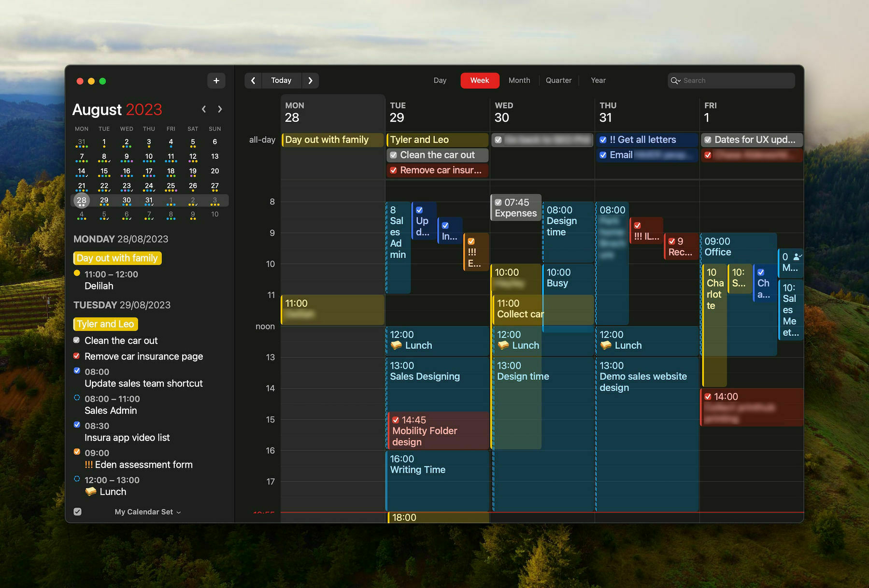Go to previous week in main toolbar

[253, 81]
